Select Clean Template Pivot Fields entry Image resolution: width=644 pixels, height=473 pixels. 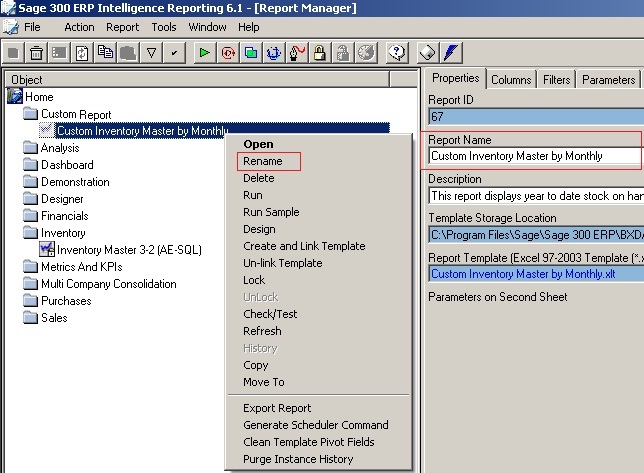pos(308,442)
